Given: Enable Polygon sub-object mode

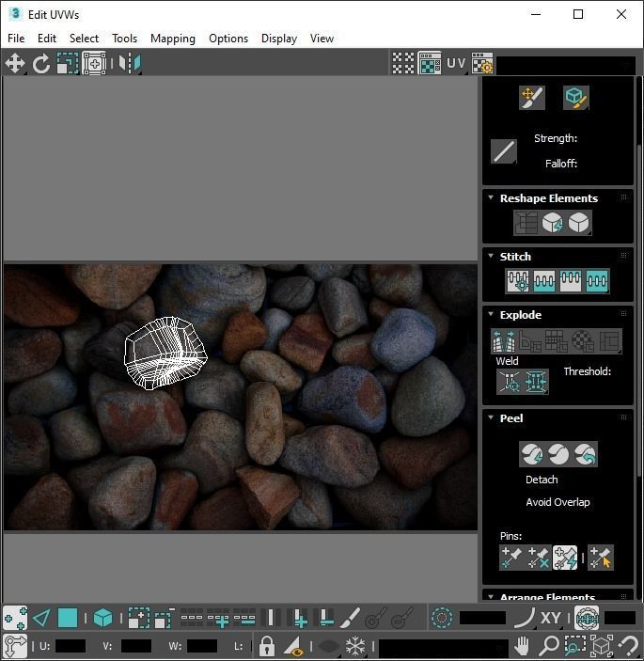Looking at the screenshot, I should [x=68, y=619].
